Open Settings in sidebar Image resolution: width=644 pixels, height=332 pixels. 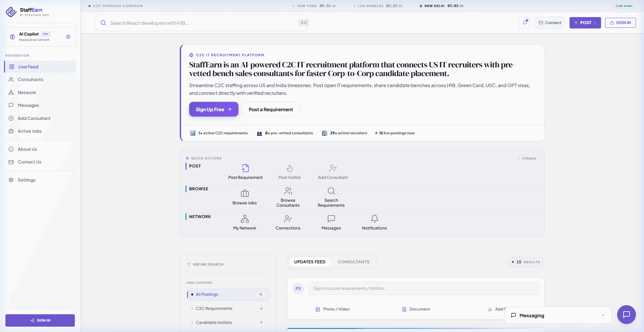coord(40,180)
